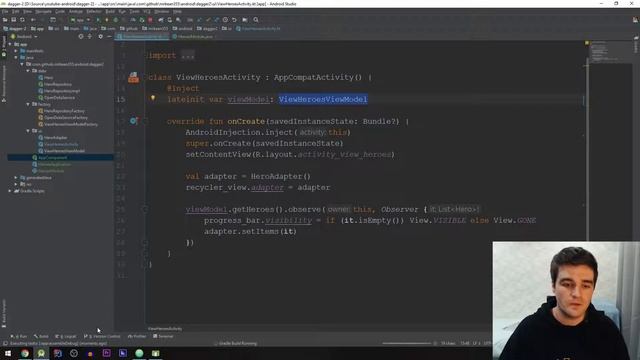Select the highlighted AppComponent file
640x360 pixels.
click(x=49, y=158)
